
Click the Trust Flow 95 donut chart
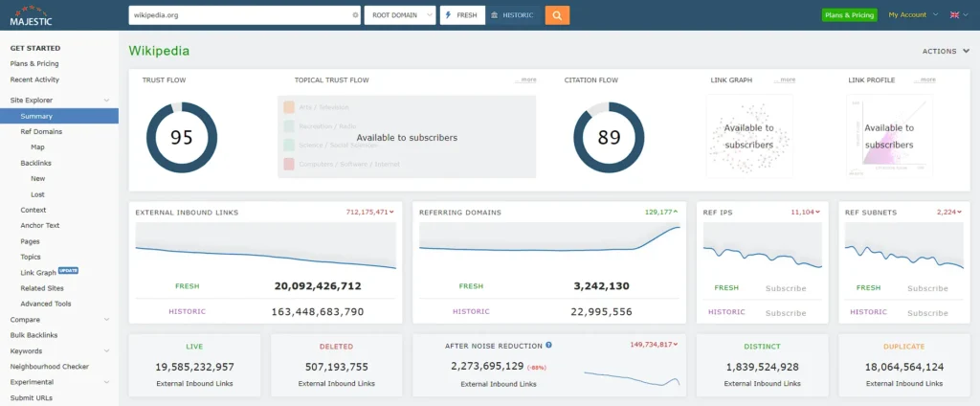[182, 138]
